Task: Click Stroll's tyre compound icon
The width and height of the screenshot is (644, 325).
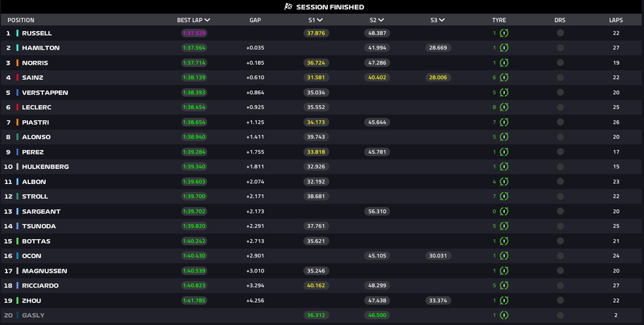Action: pos(504,196)
